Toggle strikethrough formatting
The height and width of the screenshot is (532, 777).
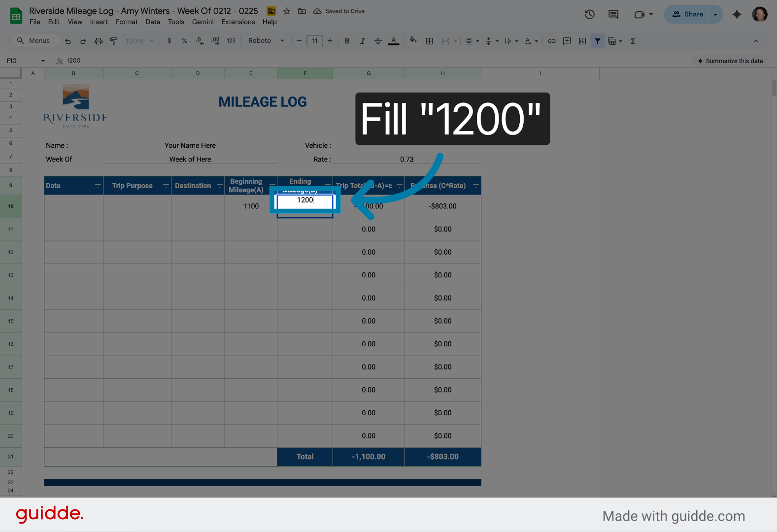[x=378, y=41]
